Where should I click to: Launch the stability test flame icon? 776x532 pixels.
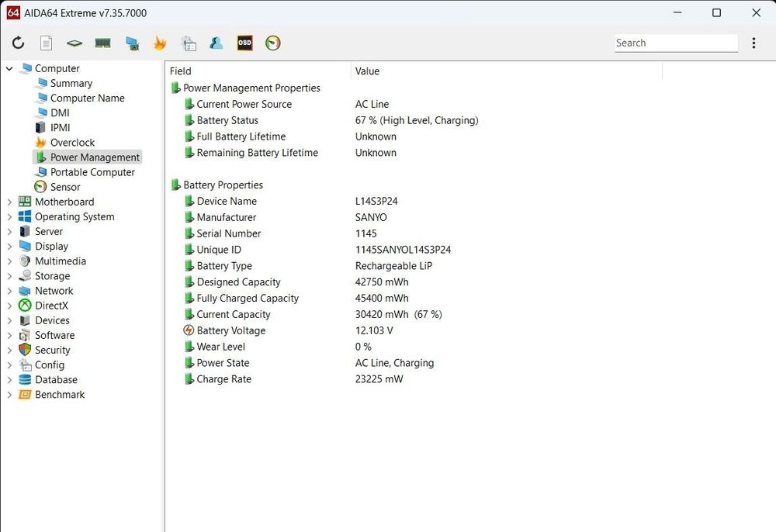coord(160,43)
